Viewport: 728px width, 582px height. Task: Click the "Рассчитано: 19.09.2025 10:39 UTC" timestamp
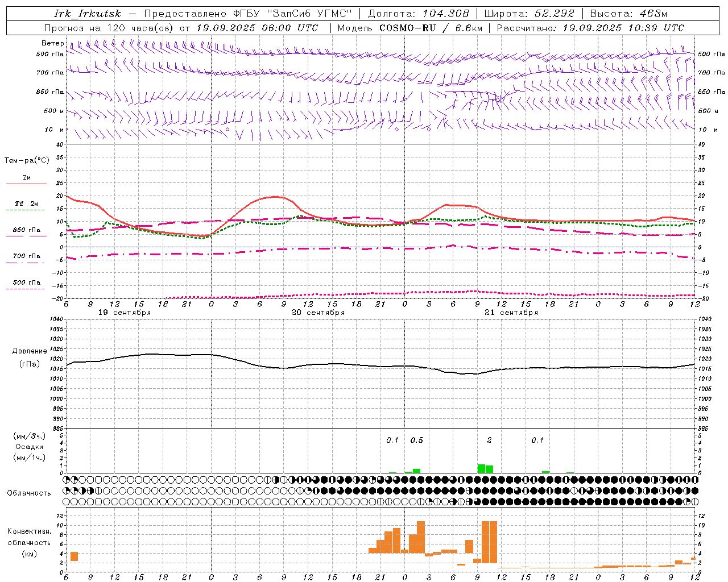(x=590, y=28)
